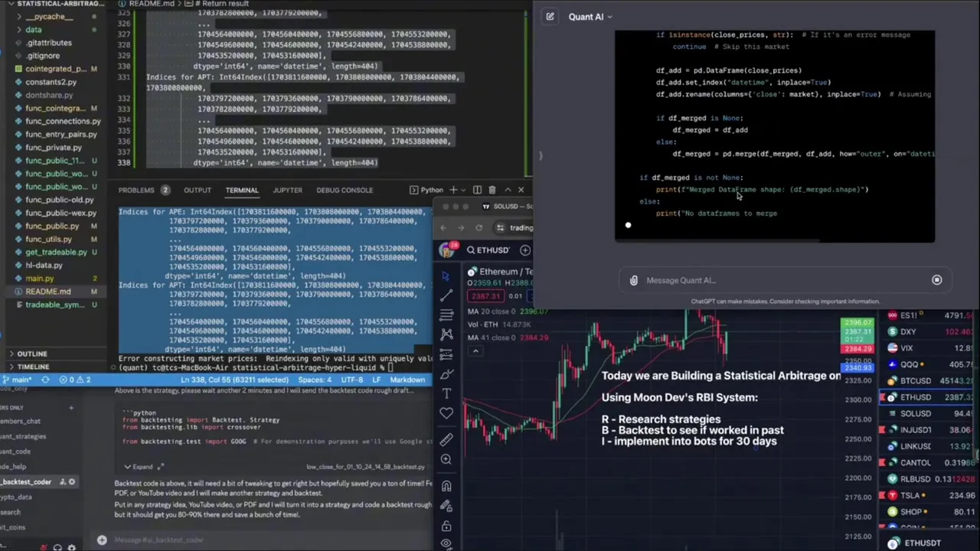Select the brush drawing tool
Screen dimensions: 980x551
tap(446, 373)
